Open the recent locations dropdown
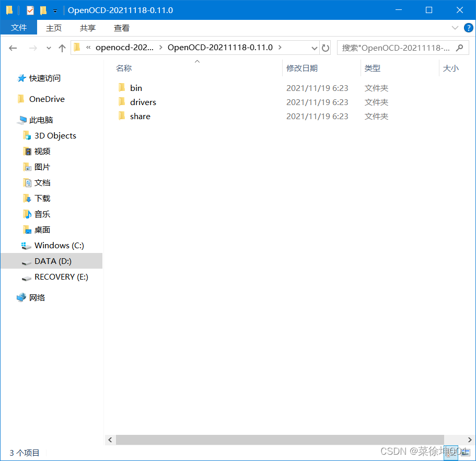The image size is (476, 461). pyautogui.click(x=49, y=48)
